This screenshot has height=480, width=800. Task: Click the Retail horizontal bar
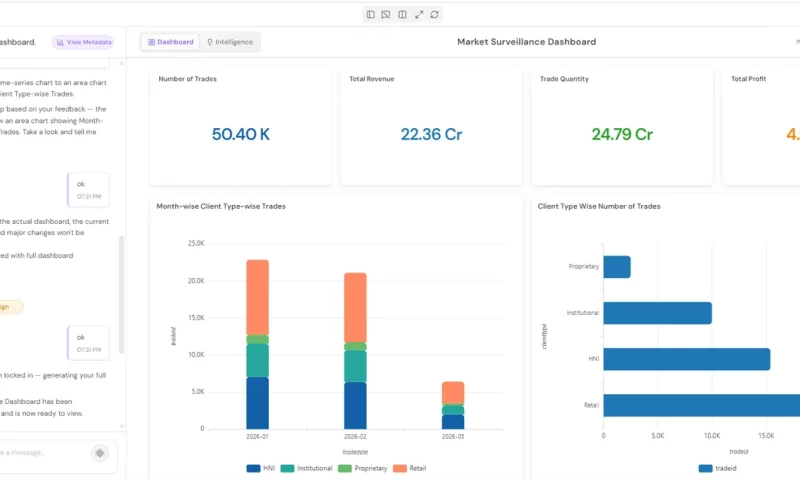click(x=702, y=405)
